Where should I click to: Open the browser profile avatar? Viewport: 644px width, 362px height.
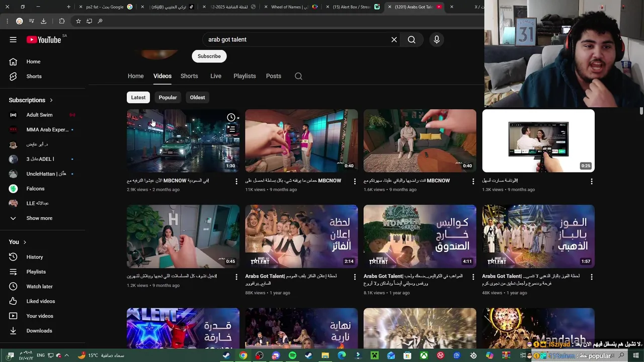(x=19, y=21)
